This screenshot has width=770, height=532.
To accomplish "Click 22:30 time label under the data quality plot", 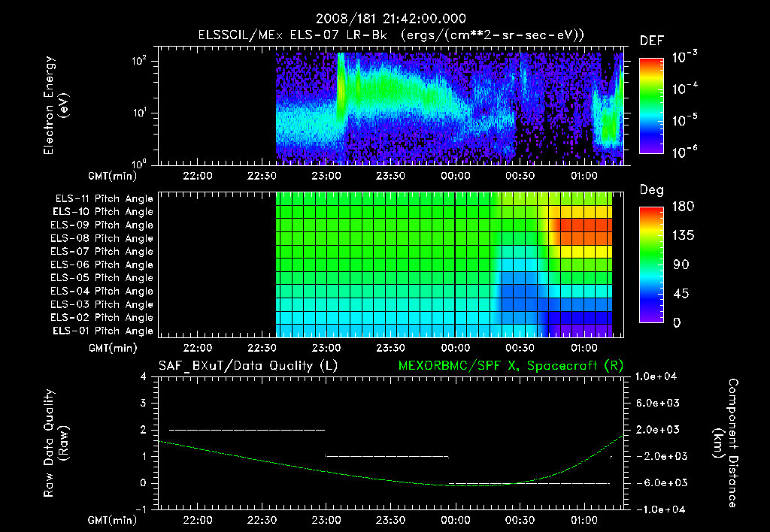I will [x=262, y=520].
